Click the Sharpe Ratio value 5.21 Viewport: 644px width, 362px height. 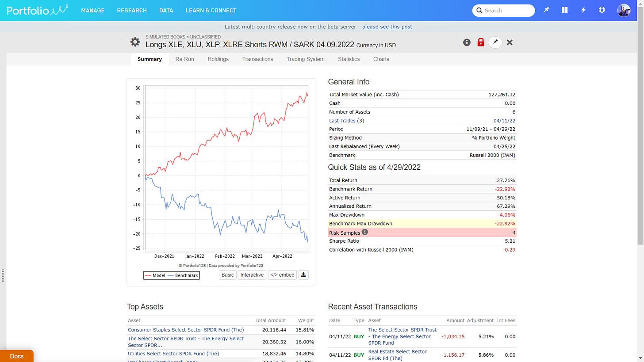pyautogui.click(x=510, y=241)
